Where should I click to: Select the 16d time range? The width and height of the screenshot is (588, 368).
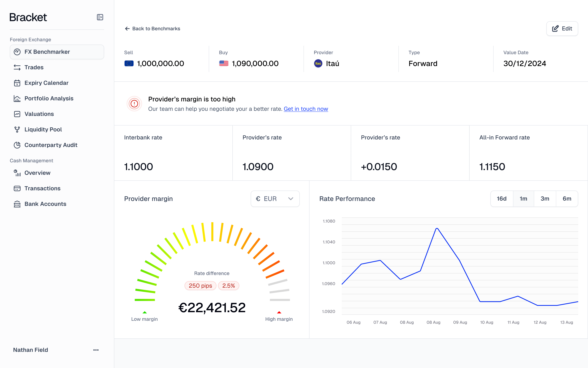502,199
